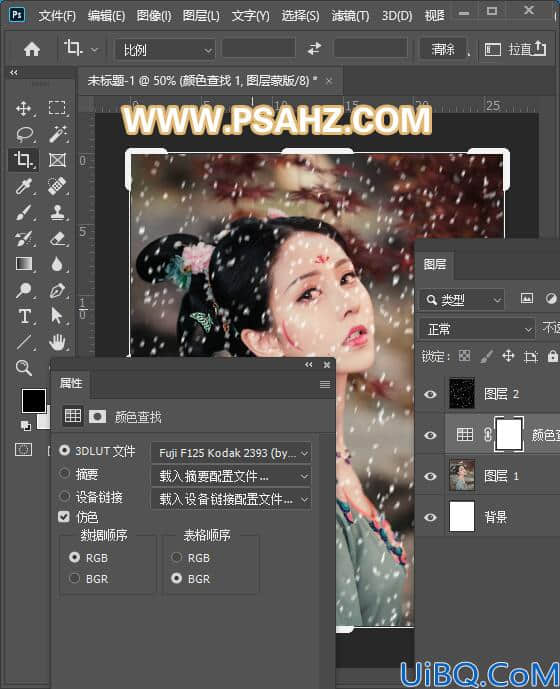The width and height of the screenshot is (560, 689).
Task: Select the Line tool
Action: [24, 342]
